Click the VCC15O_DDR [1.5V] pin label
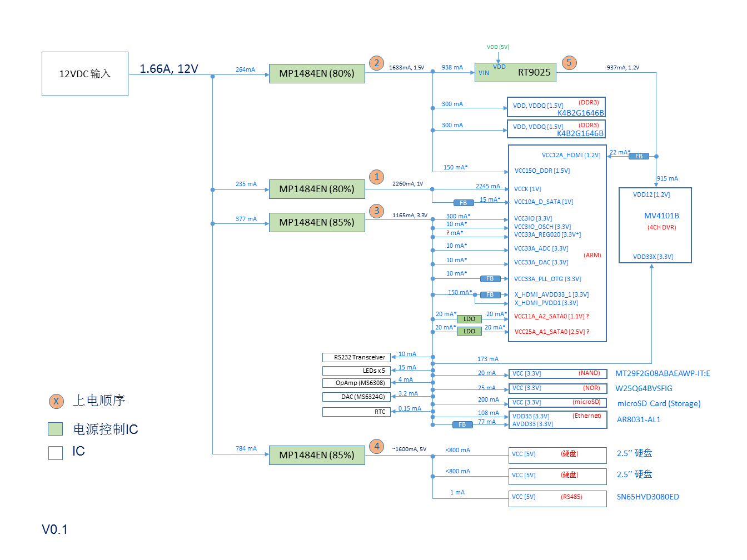The height and width of the screenshot is (560, 747). [x=542, y=171]
